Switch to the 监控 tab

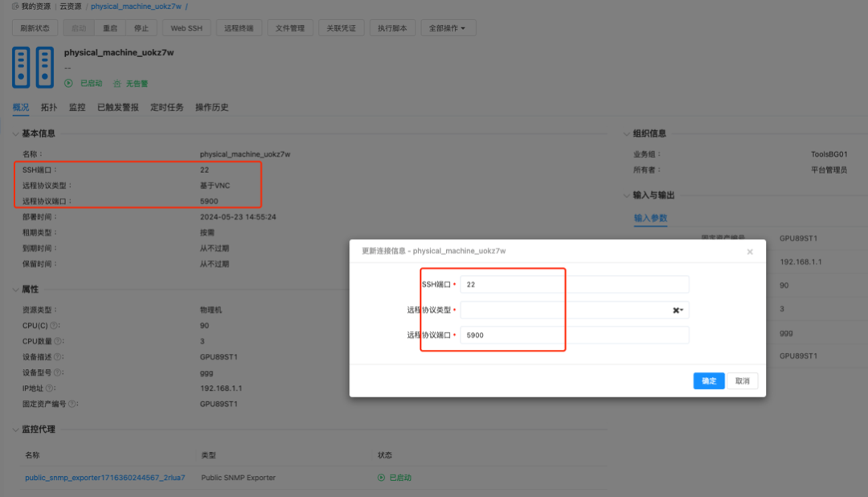tap(76, 106)
